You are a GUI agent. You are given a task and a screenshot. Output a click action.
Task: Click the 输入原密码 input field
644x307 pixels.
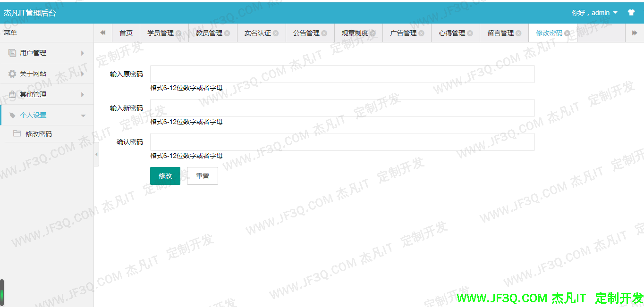tap(342, 74)
